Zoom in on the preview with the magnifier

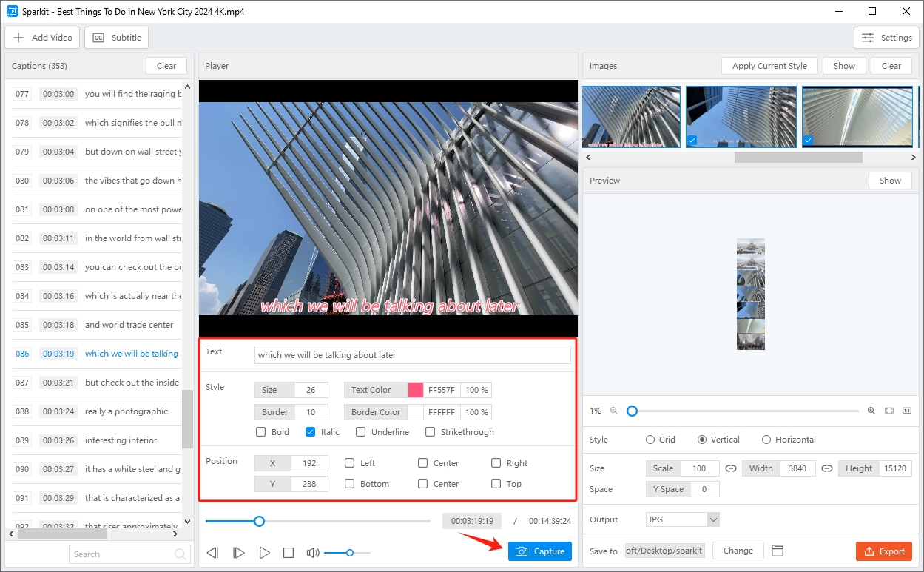point(871,411)
